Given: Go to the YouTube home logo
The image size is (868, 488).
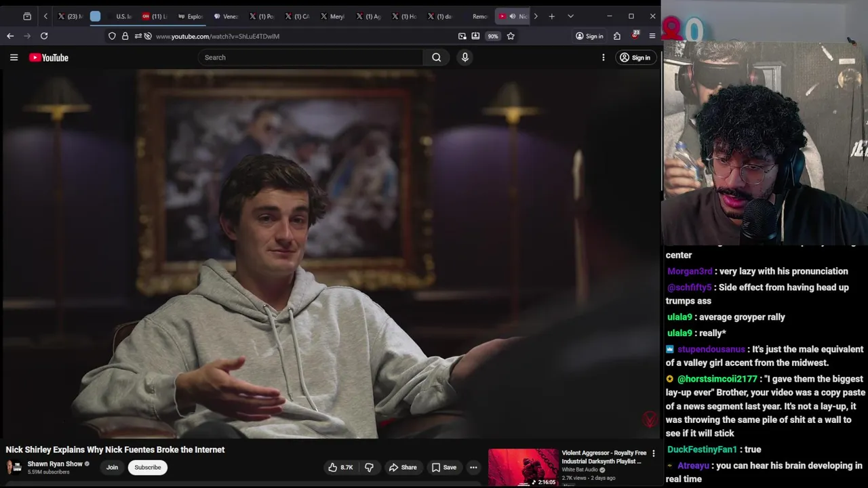Looking at the screenshot, I should coord(49,58).
